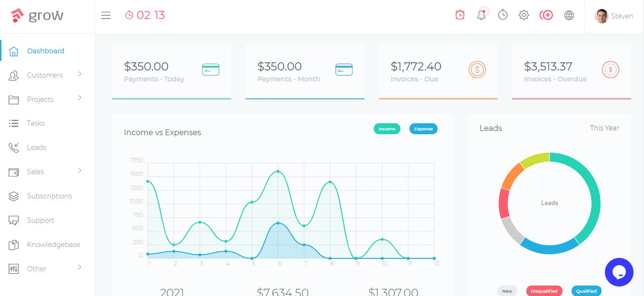
Task: Open the Knowledgebase link
Action: tap(53, 244)
